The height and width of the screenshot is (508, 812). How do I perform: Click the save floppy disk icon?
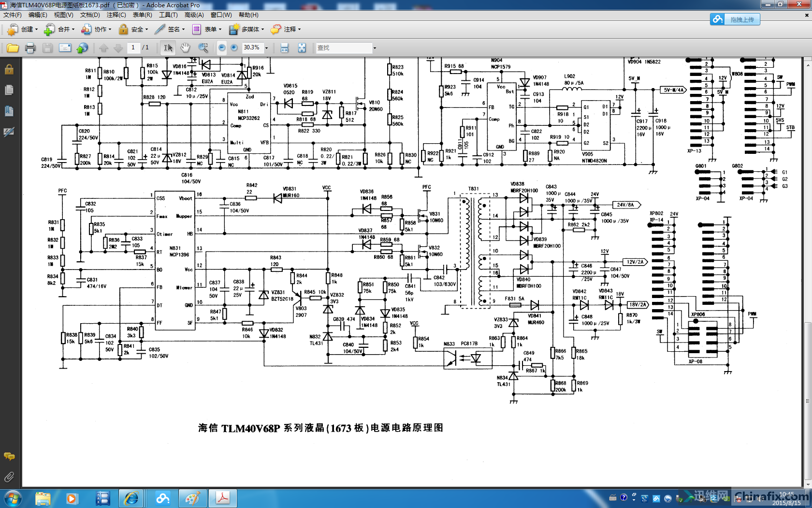[x=47, y=48]
